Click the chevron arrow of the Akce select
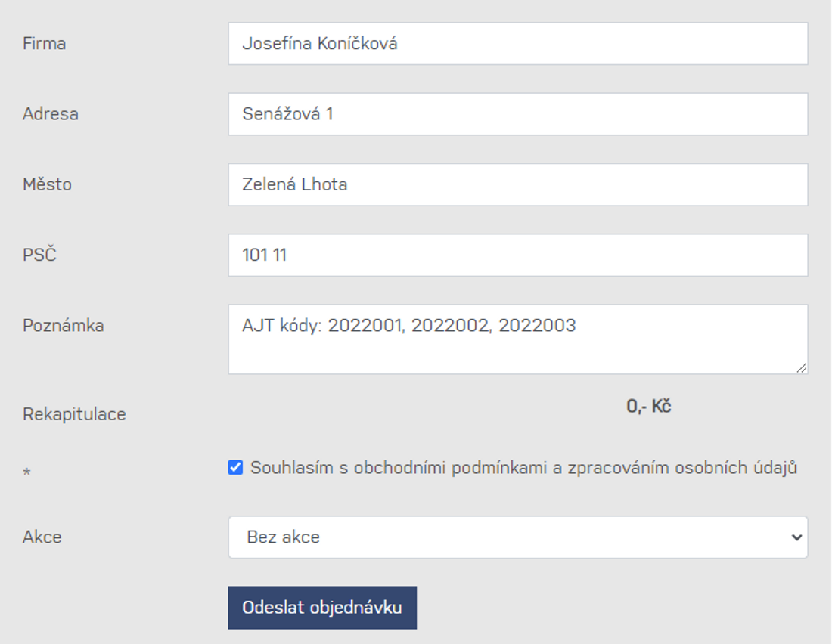 click(796, 537)
